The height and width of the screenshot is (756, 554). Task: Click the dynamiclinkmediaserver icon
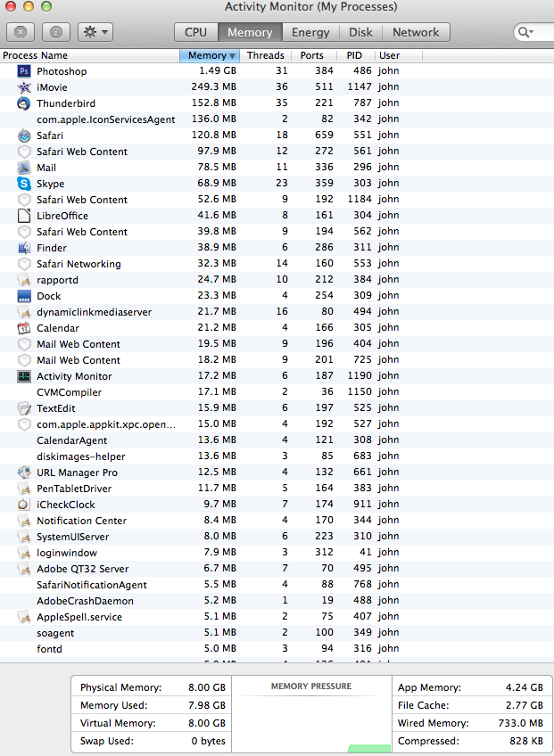tap(24, 312)
